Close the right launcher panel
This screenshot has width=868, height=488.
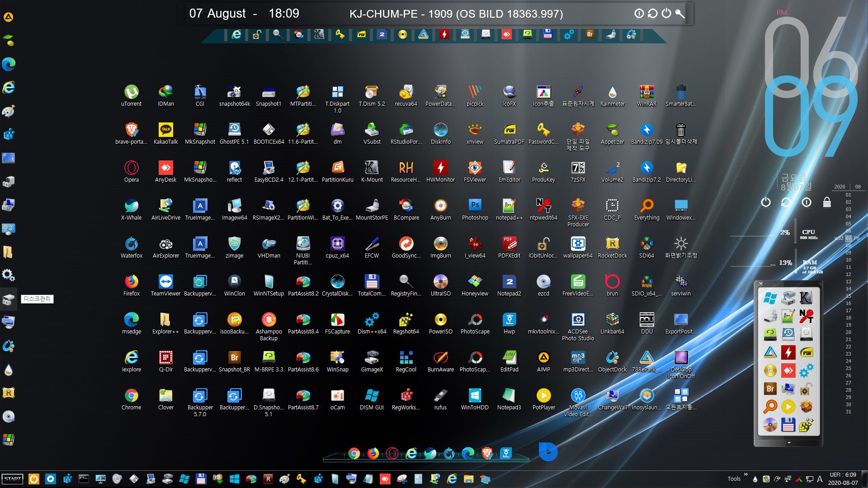(761, 284)
